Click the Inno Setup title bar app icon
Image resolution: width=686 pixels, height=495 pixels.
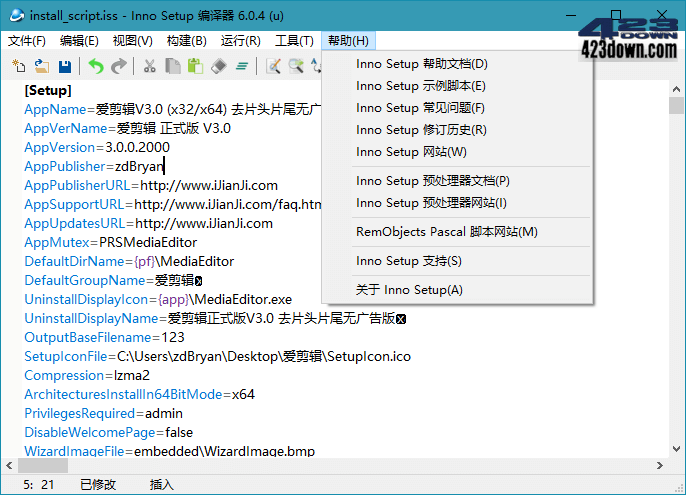(x=16, y=16)
